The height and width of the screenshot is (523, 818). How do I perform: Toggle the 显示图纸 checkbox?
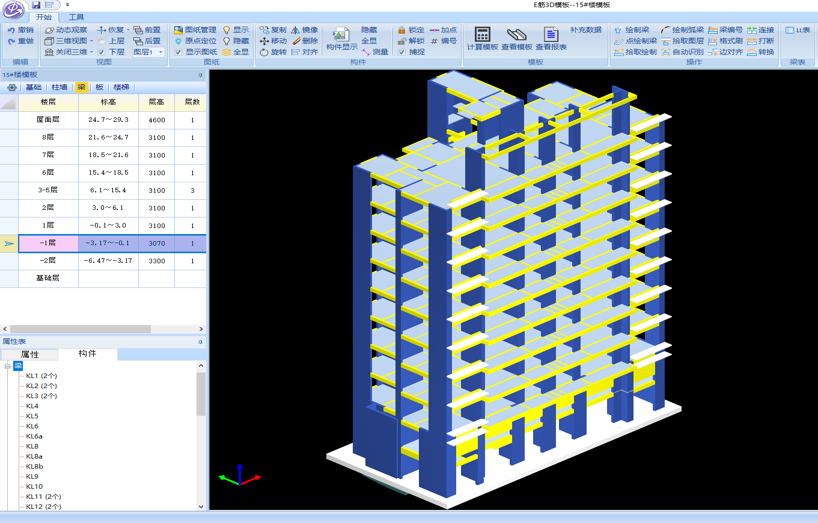(178, 52)
